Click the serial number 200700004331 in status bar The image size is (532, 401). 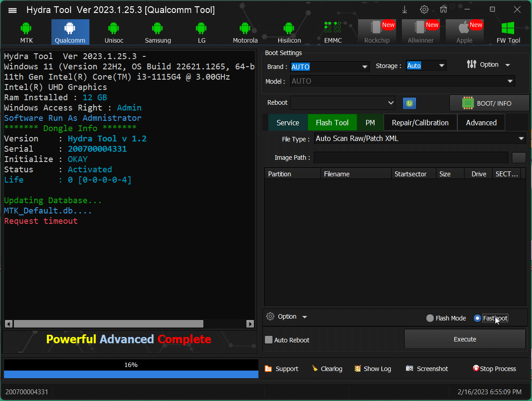(27, 392)
